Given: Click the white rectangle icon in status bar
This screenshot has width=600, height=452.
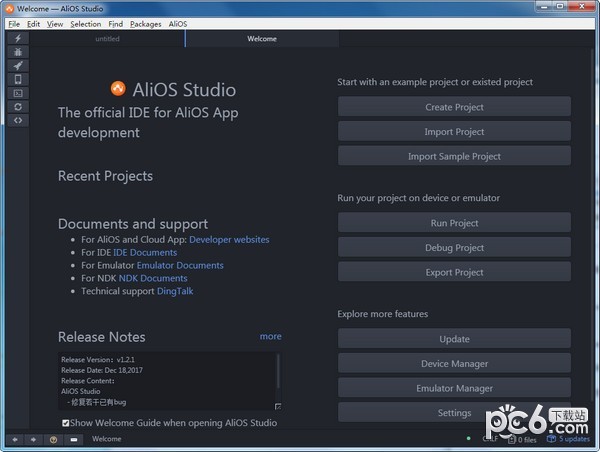Looking at the screenshot, I should [x=74, y=440].
